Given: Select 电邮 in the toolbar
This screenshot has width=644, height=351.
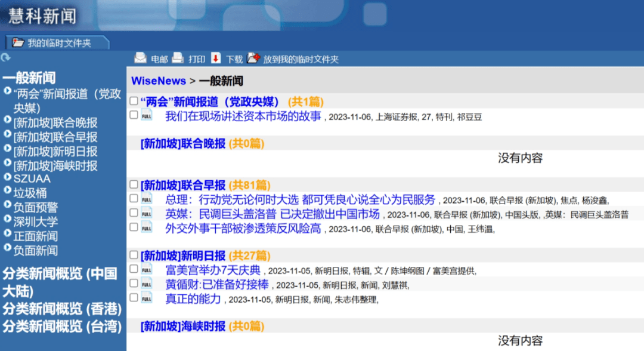Looking at the screenshot, I should tap(159, 60).
